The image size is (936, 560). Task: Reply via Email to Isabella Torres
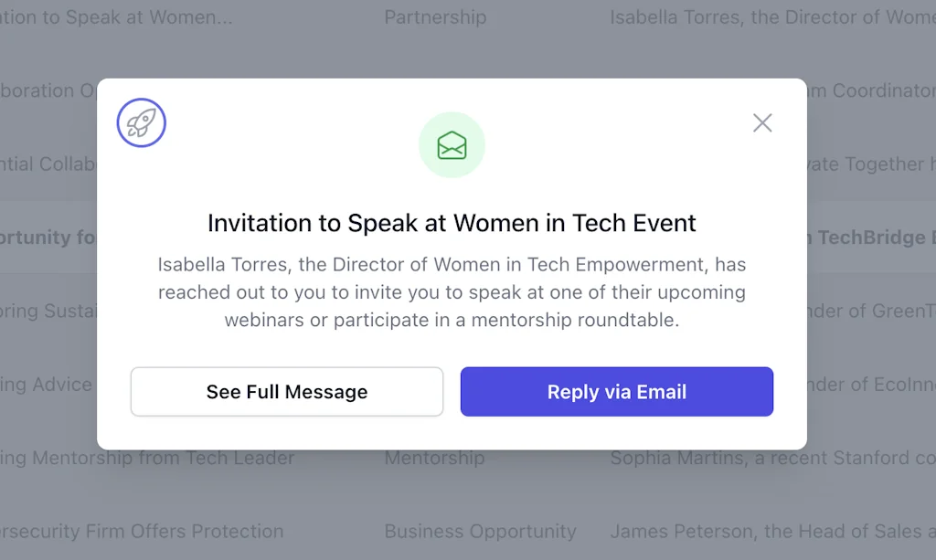pyautogui.click(x=616, y=391)
